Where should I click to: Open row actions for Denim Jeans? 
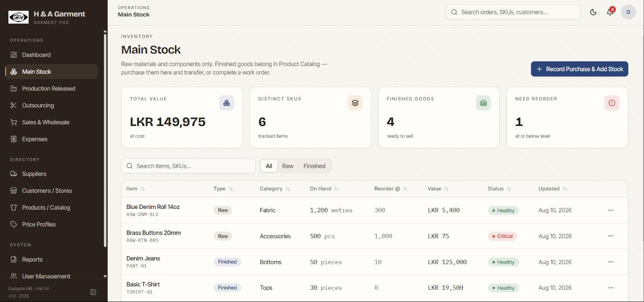[x=611, y=262]
